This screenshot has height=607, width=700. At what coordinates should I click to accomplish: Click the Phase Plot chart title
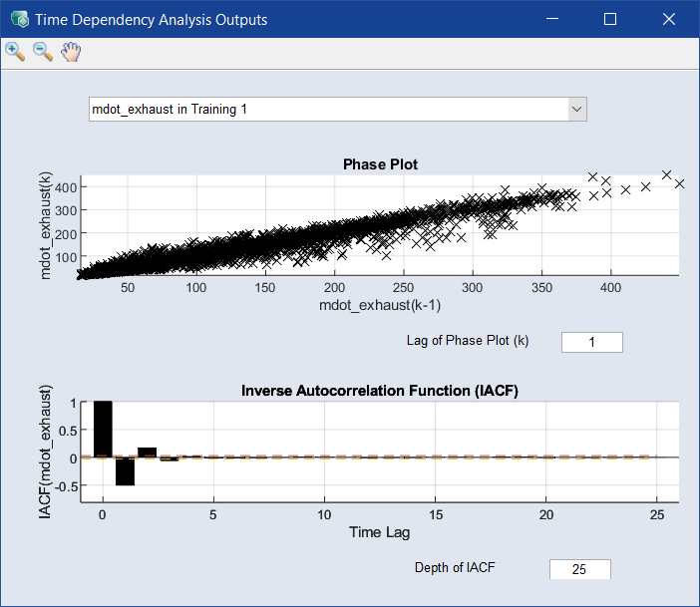(380, 164)
